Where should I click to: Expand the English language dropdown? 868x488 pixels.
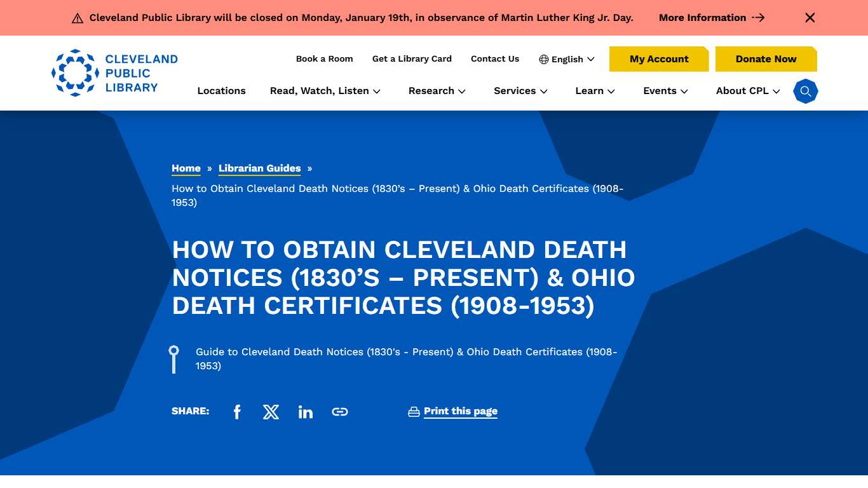tap(566, 59)
